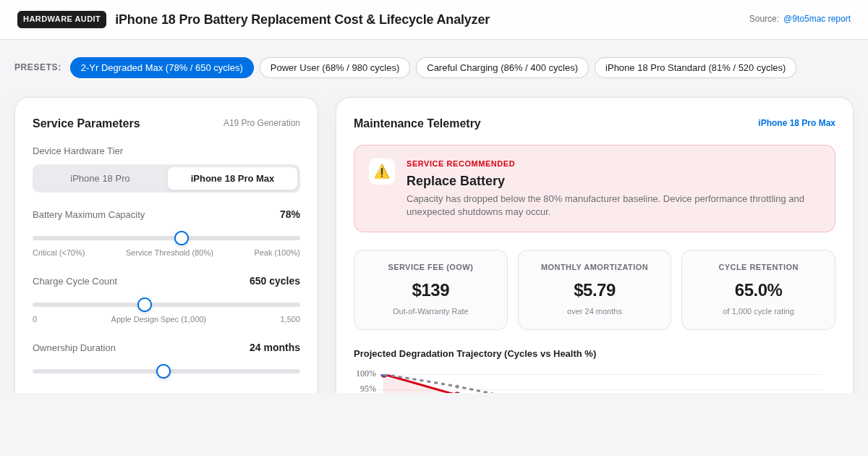Viewport: 868px width, 456px height.
Task: Click the Service Threshold (80%) label
Action: 169,253
